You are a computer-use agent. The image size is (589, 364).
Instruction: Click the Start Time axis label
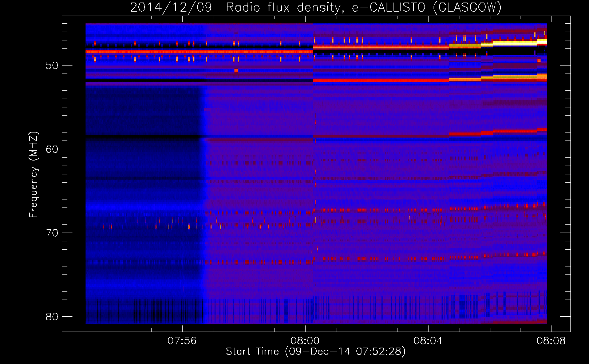pos(316,352)
